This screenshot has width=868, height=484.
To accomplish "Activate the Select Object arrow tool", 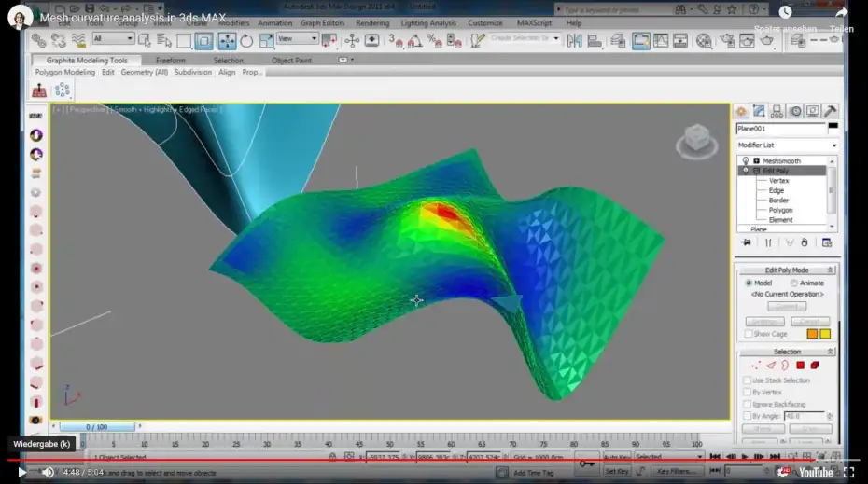I will point(145,40).
